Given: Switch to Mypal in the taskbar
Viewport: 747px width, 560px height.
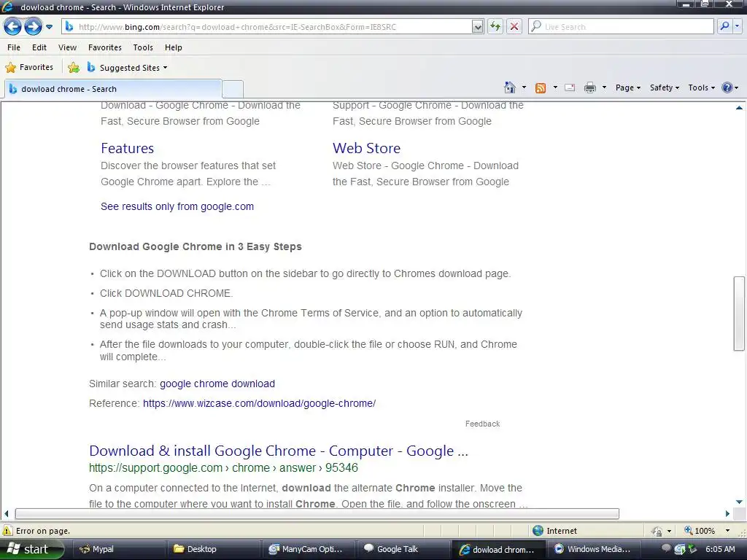Looking at the screenshot, I should click(117, 549).
